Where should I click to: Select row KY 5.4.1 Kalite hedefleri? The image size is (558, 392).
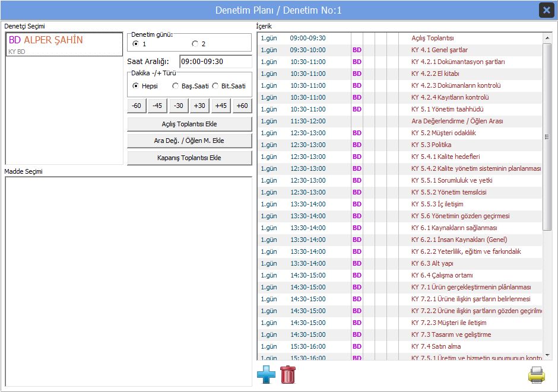[x=400, y=157]
